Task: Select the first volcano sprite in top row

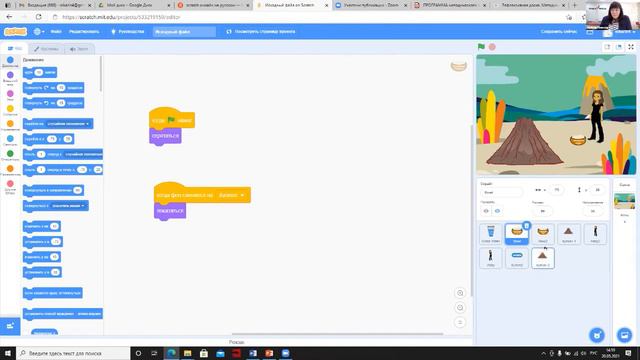Action: 569,234
